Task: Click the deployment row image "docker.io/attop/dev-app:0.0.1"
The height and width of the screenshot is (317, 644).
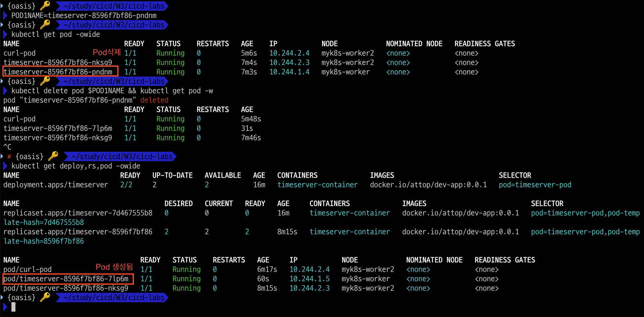Action: click(x=428, y=185)
